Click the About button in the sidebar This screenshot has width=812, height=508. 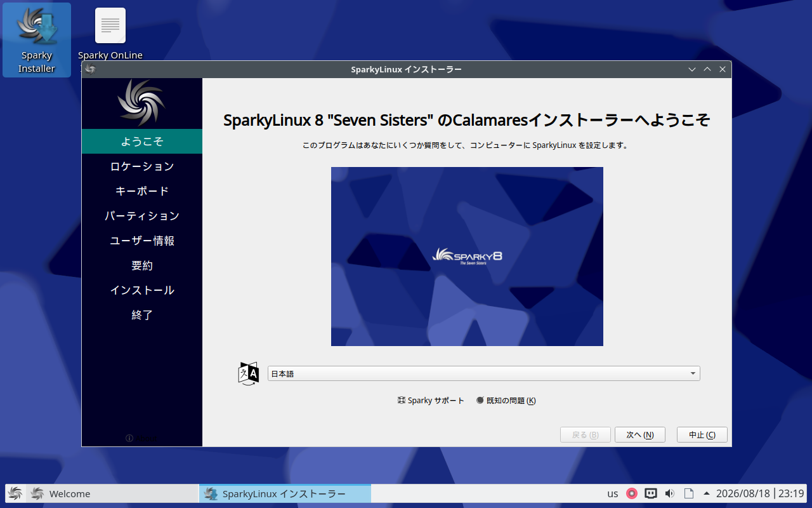tap(142, 438)
